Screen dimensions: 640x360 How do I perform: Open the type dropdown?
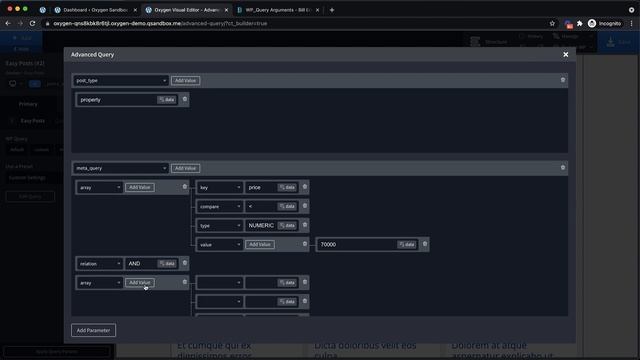click(x=220, y=225)
